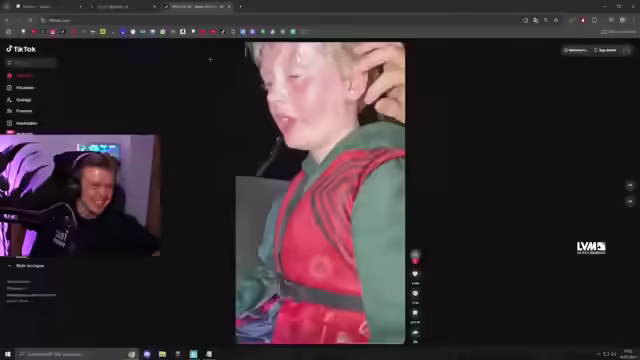Pause the playing TikTok video

[320, 193]
